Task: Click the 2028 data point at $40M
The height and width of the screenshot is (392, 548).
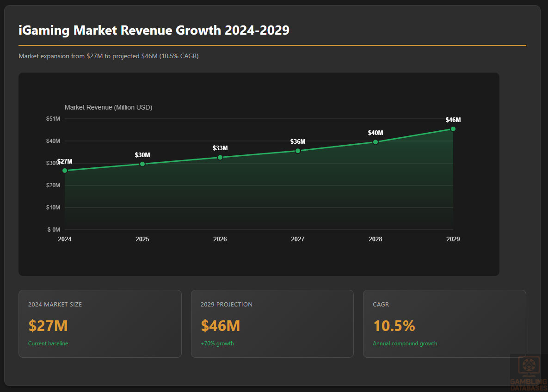Action: point(376,142)
